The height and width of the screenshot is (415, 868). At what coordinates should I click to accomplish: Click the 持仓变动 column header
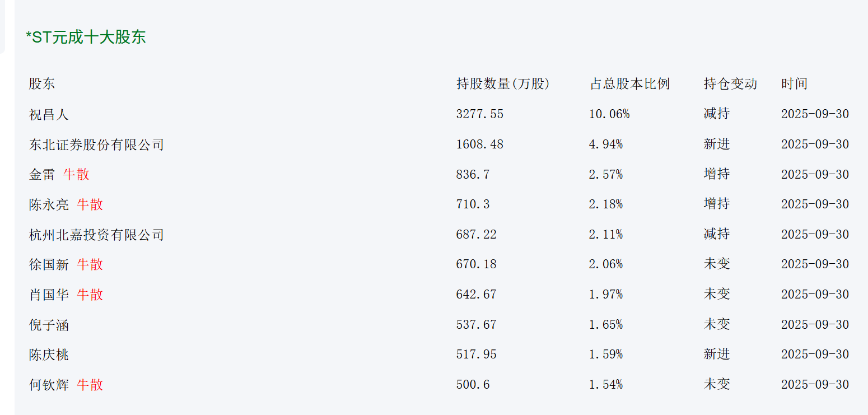pos(730,84)
